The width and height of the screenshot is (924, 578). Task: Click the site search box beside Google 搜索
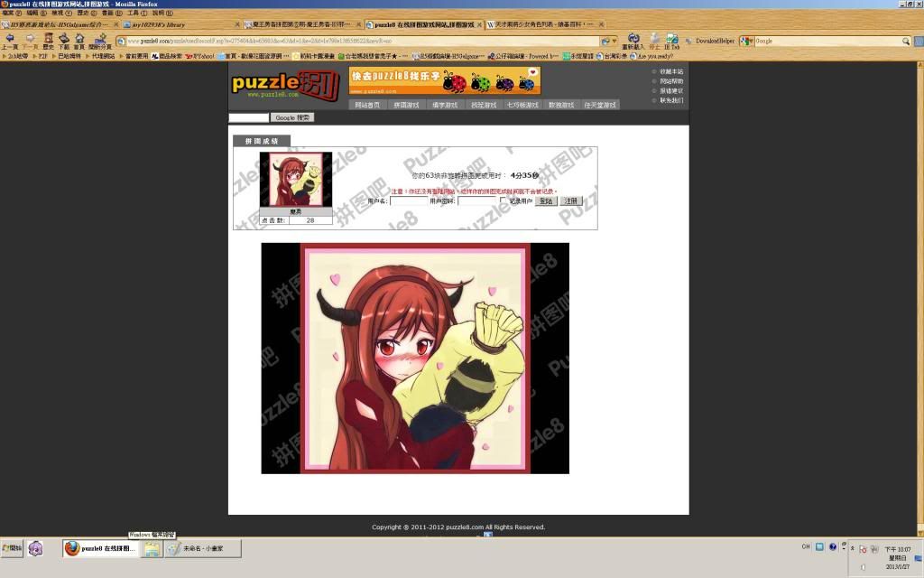coord(249,118)
